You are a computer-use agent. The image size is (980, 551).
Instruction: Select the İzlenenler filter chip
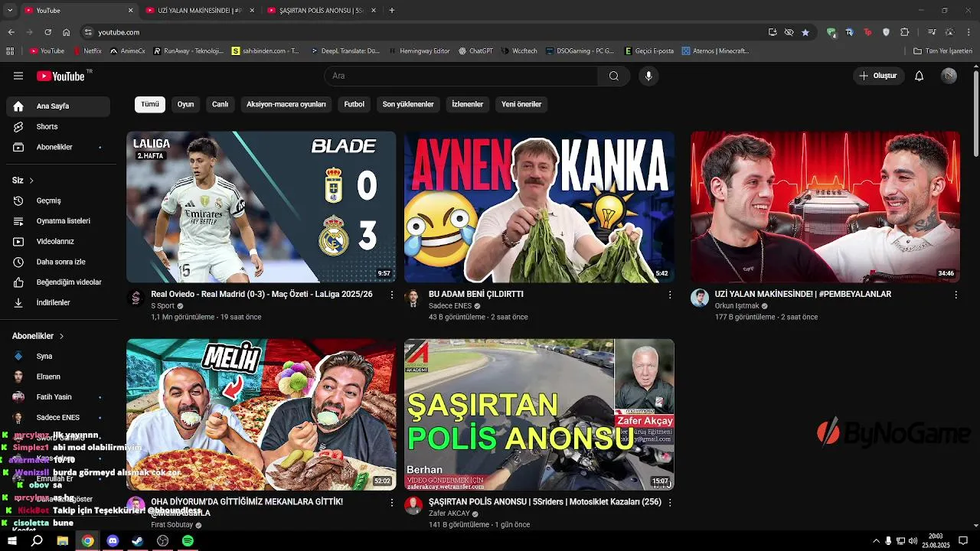click(x=468, y=104)
